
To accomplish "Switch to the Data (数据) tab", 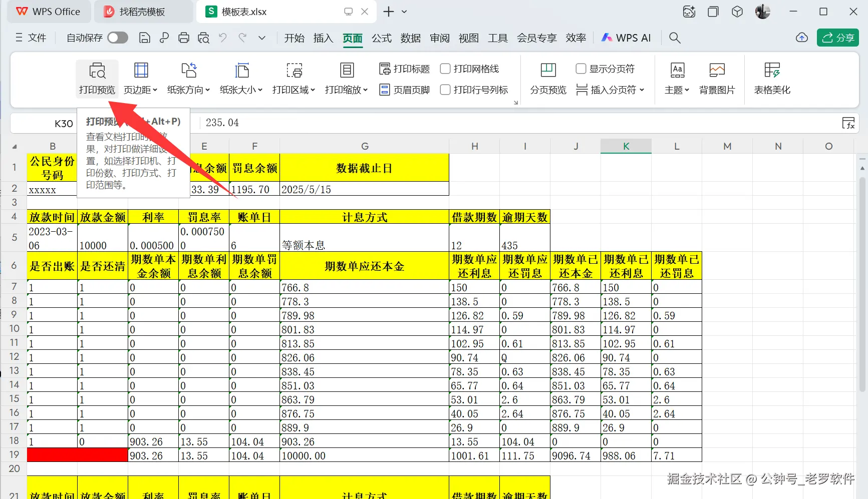I will click(411, 38).
